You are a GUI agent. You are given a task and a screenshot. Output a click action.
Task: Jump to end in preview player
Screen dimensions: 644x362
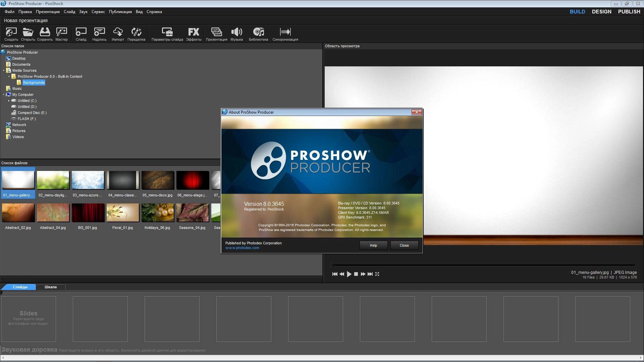(370, 274)
